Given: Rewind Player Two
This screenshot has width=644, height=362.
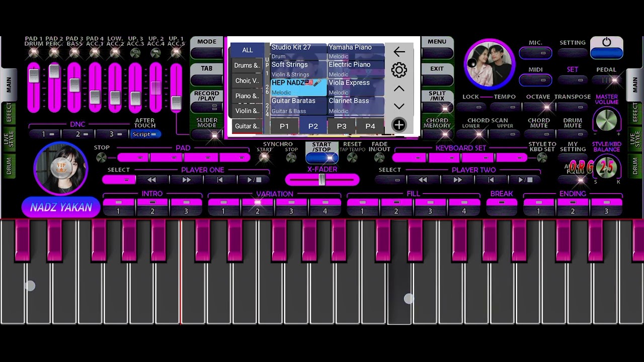Looking at the screenshot, I should click(x=423, y=179).
